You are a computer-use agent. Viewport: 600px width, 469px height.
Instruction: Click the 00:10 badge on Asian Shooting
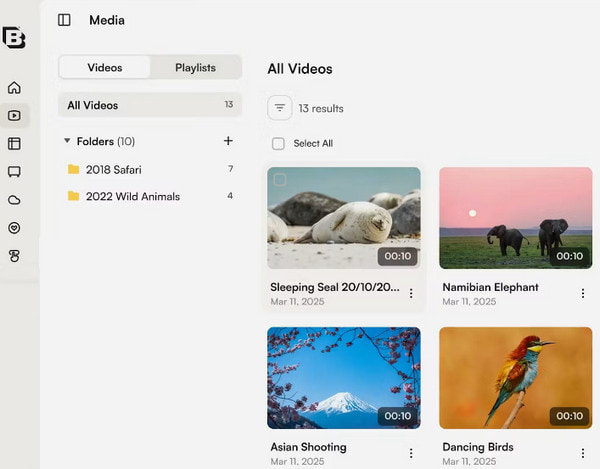pyautogui.click(x=398, y=416)
